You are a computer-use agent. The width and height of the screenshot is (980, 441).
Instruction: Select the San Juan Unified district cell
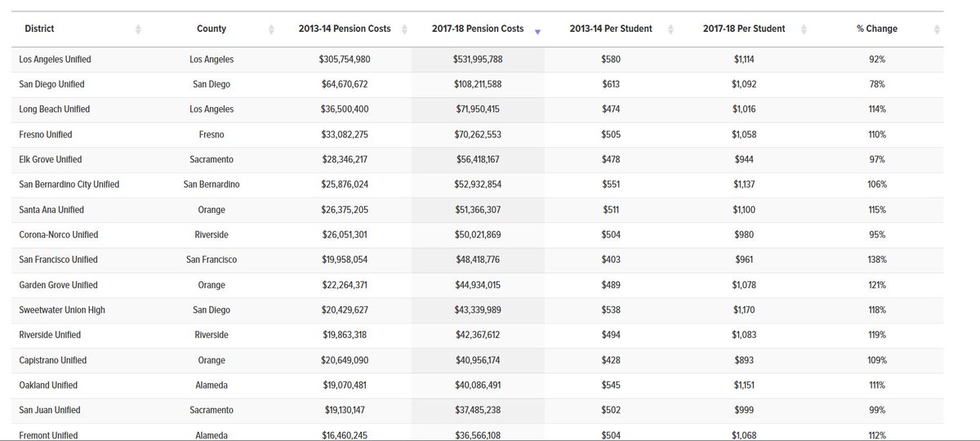tap(50, 410)
